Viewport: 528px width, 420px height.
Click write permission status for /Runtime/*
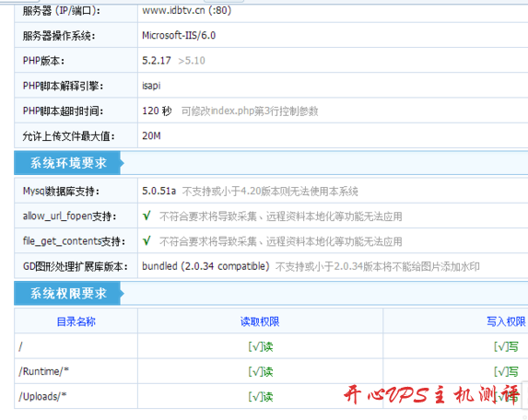click(506, 372)
